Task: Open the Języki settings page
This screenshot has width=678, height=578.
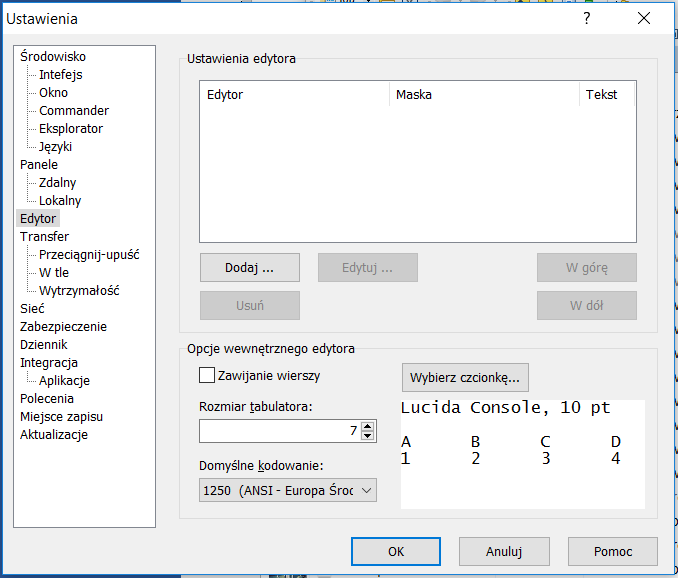Action: tap(55, 147)
